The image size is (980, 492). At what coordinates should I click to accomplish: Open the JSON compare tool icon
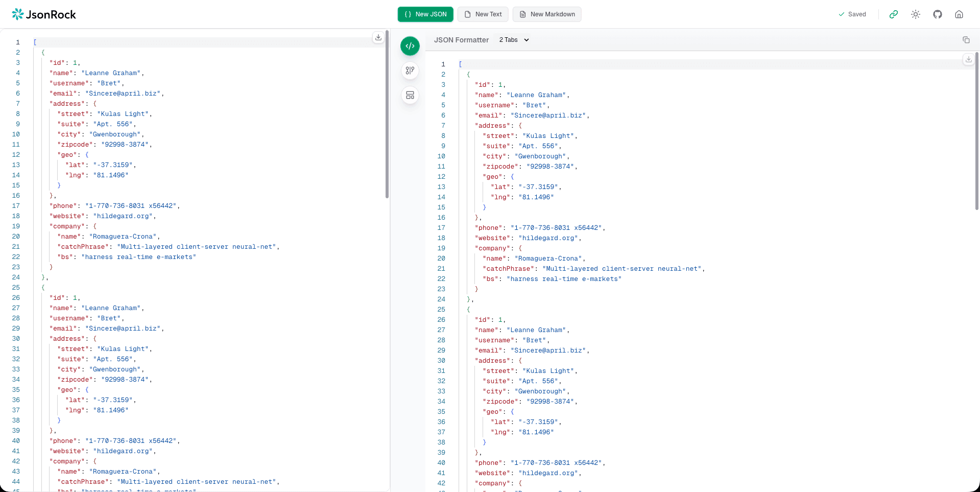click(410, 71)
